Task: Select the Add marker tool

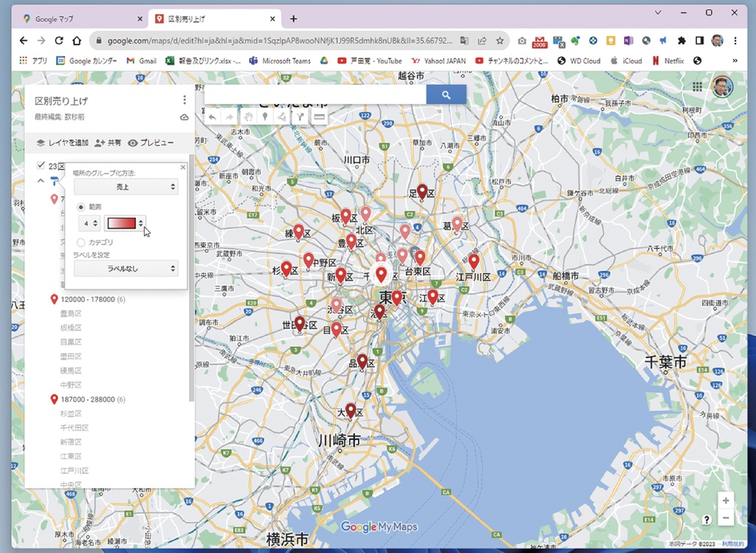Action: (x=265, y=117)
